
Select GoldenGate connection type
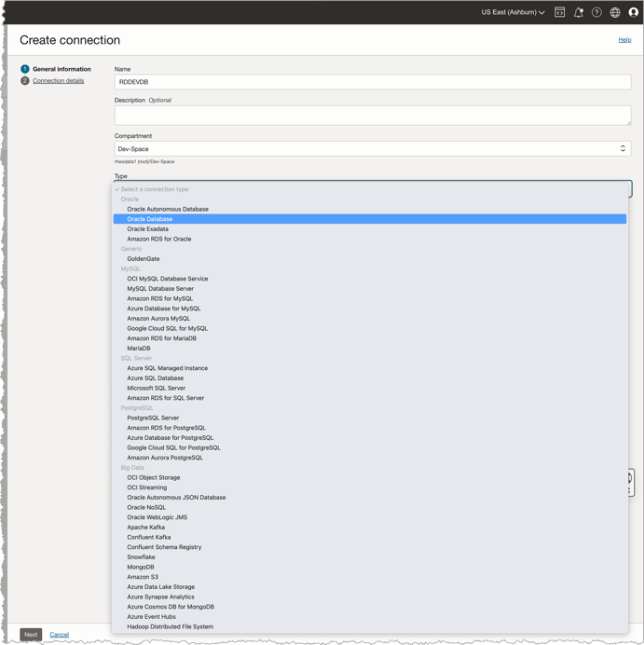pos(144,259)
